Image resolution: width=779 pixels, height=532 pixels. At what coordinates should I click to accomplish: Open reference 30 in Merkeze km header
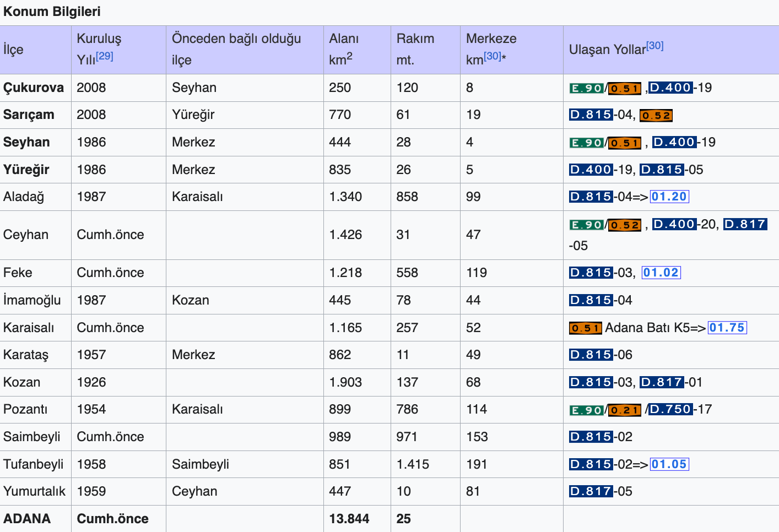click(x=493, y=56)
